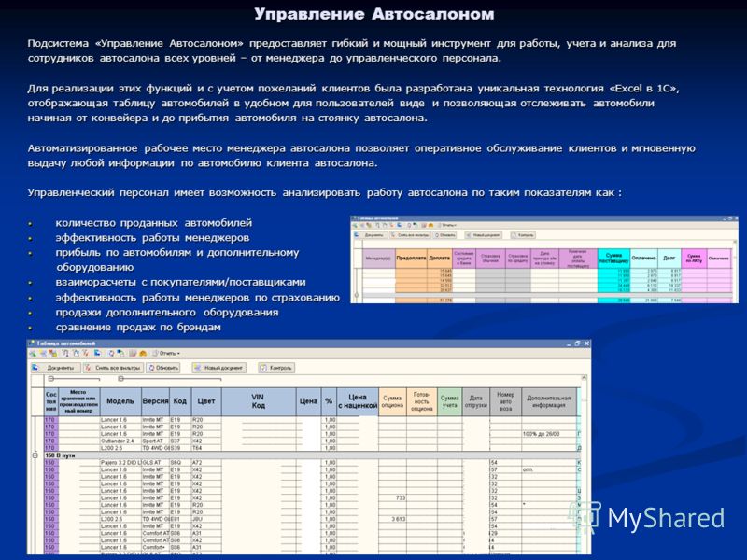The image size is (747, 560).
Task: Select the Sport AT version cell
Action: [x=155, y=441]
